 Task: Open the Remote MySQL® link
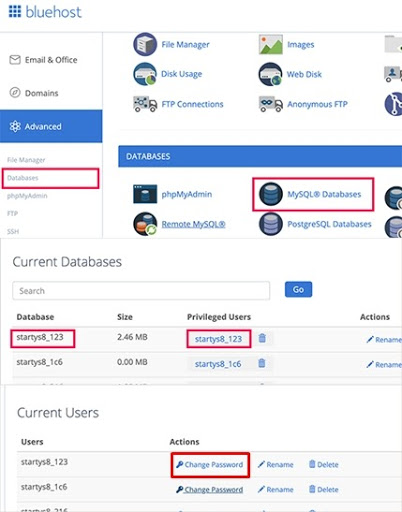(193, 224)
